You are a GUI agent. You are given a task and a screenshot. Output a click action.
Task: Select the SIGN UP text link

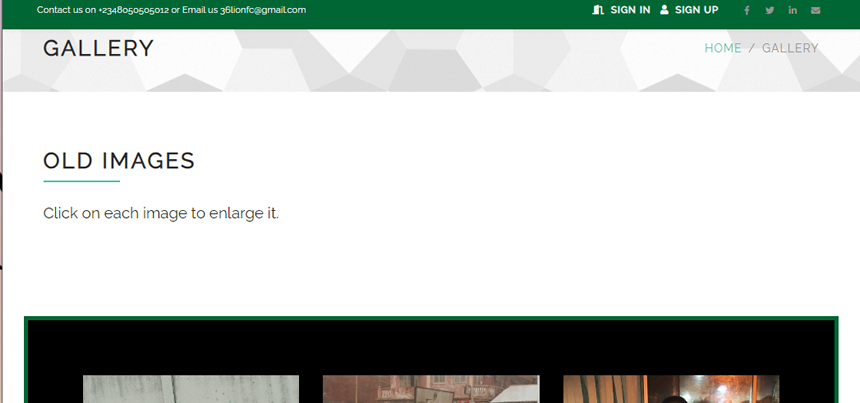click(x=696, y=10)
